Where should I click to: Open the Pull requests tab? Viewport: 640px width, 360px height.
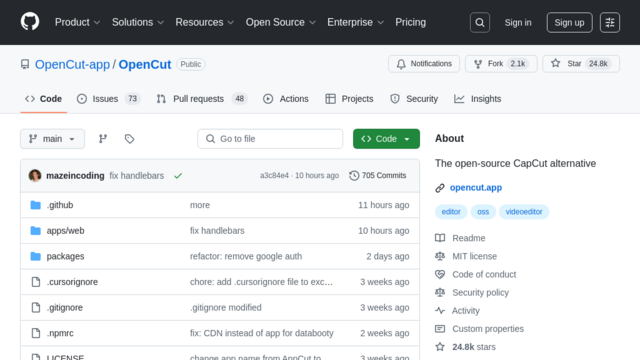[202, 99]
